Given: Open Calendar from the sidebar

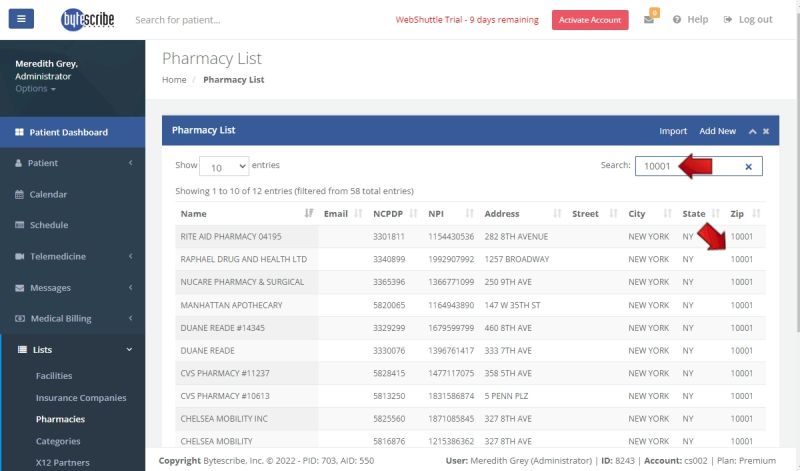Looking at the screenshot, I should coord(48,194).
